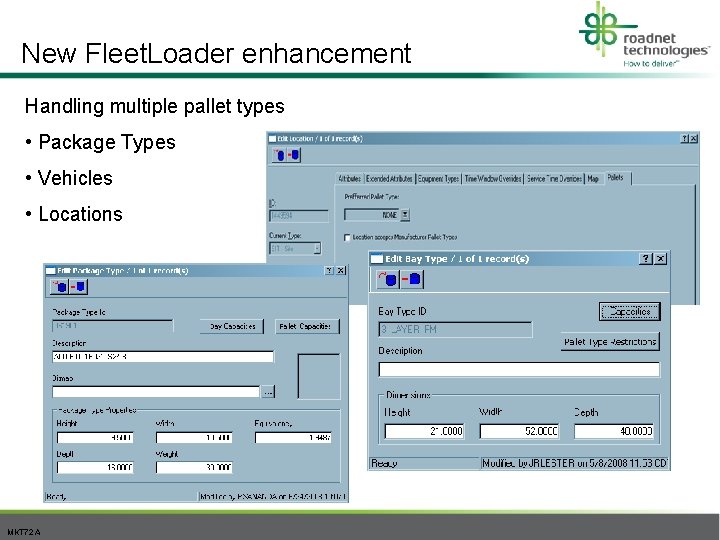Close the Edit Location window
Image resolution: width=720 pixels, height=540 pixels.
693,138
